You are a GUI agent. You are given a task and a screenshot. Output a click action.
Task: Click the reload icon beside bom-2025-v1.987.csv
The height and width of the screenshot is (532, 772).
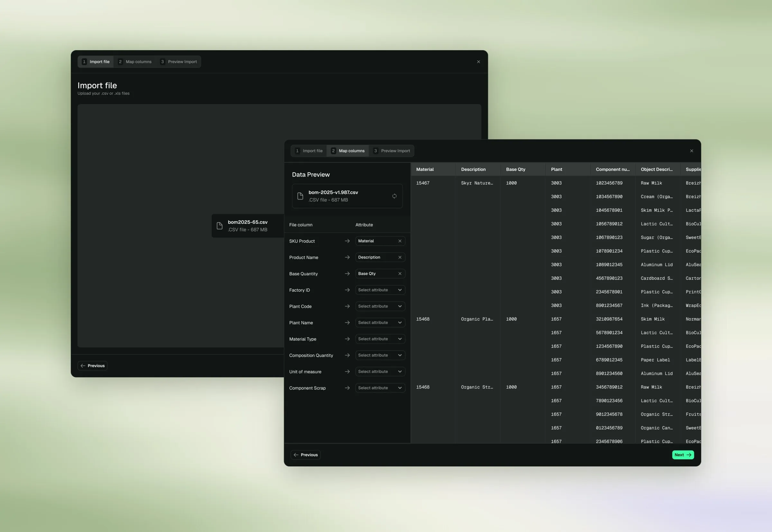click(394, 196)
